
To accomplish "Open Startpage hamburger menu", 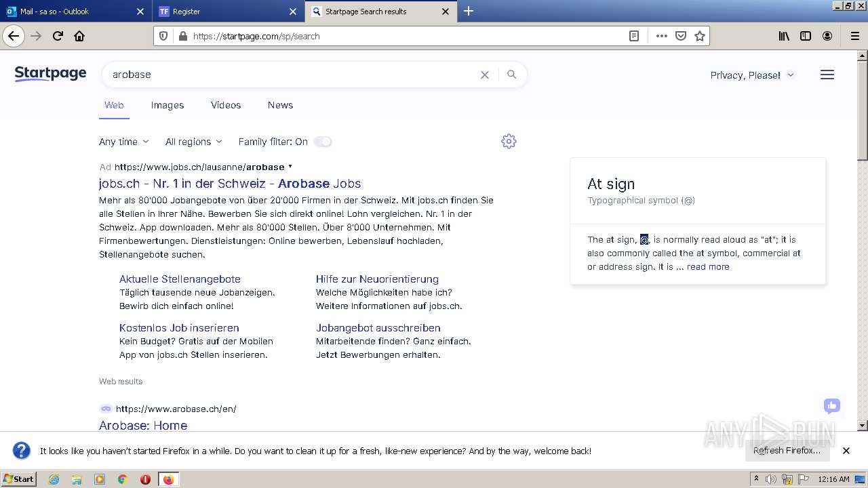I will coord(827,75).
